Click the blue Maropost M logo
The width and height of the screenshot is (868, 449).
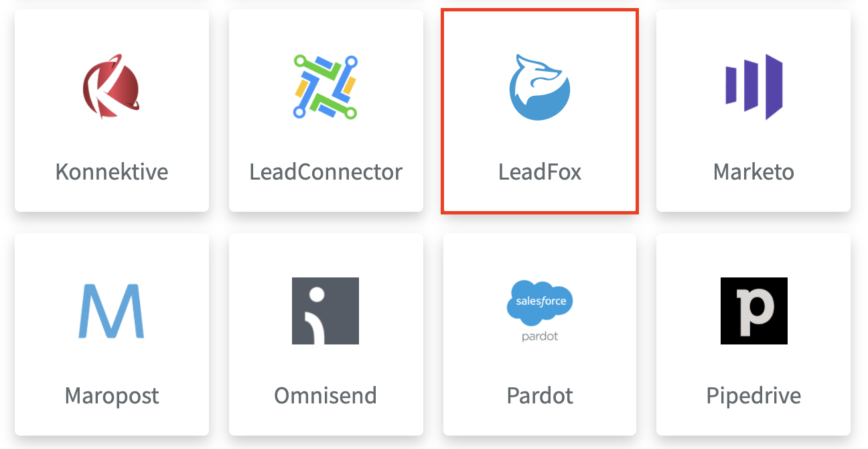111,311
